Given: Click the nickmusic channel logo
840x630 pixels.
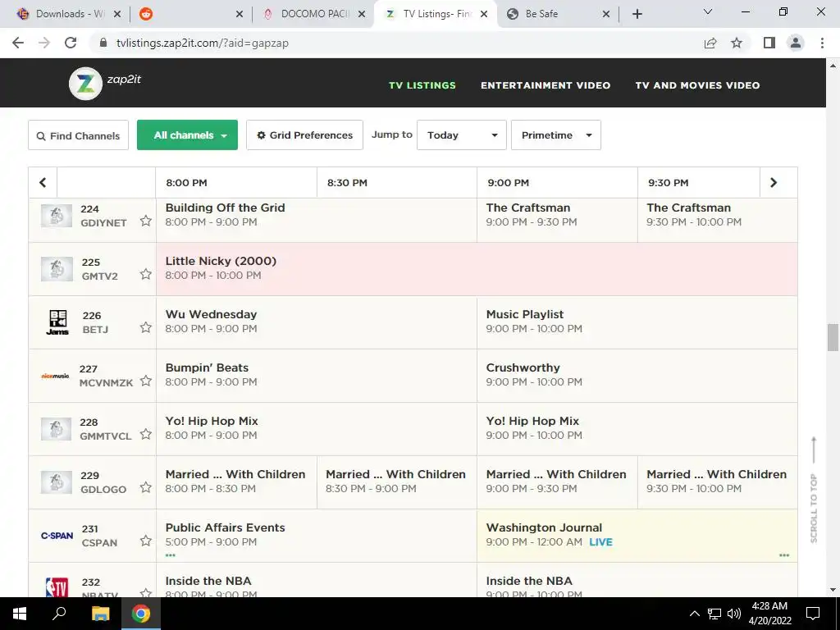Looking at the screenshot, I should point(55,376).
